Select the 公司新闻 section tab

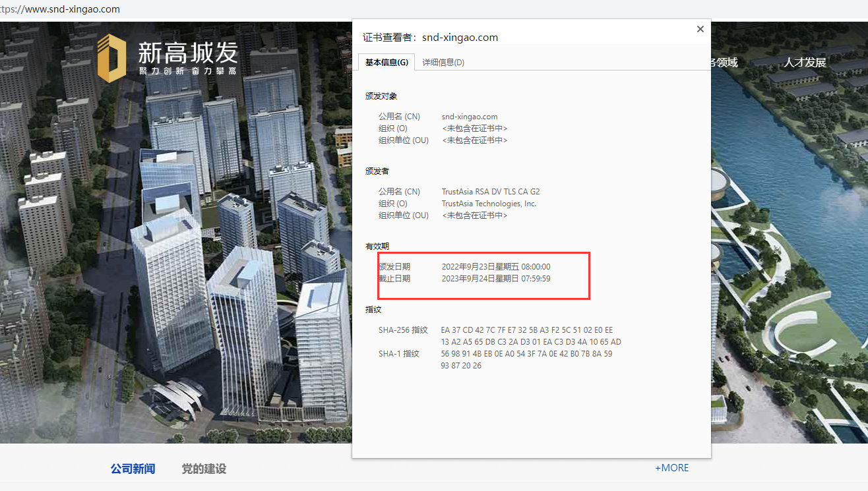[x=133, y=469]
